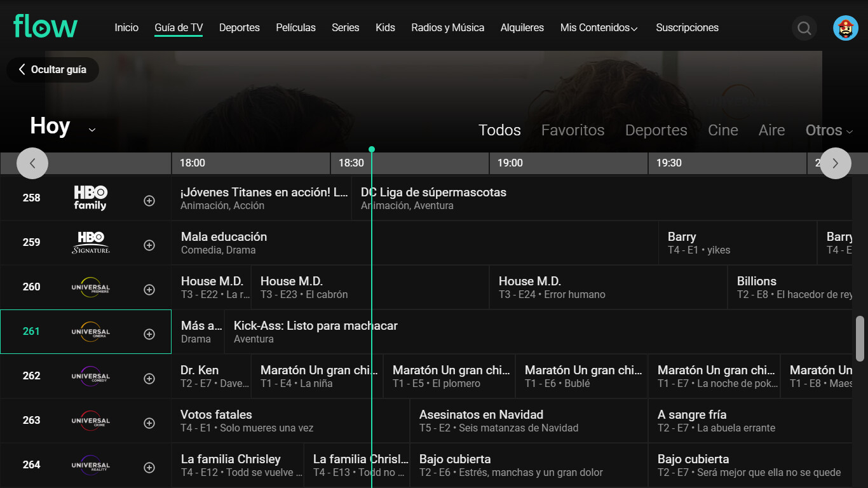Open Kick-Ass: Listo para machacar program
This screenshot has height=488, width=868.
pos(538,332)
